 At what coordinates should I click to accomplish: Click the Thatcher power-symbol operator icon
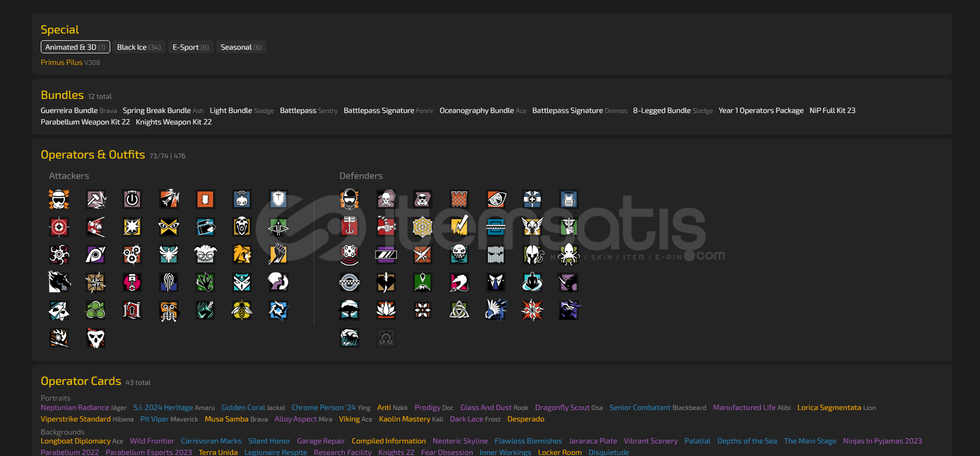132,199
